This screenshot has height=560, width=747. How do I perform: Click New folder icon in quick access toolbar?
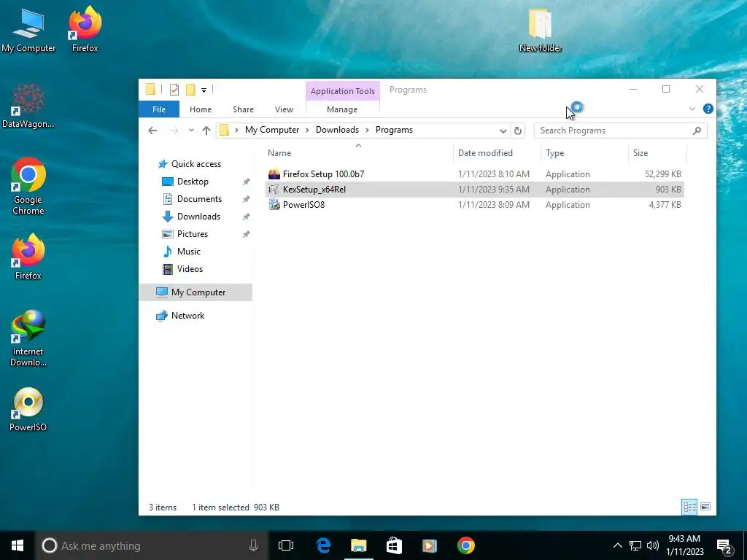click(x=190, y=90)
